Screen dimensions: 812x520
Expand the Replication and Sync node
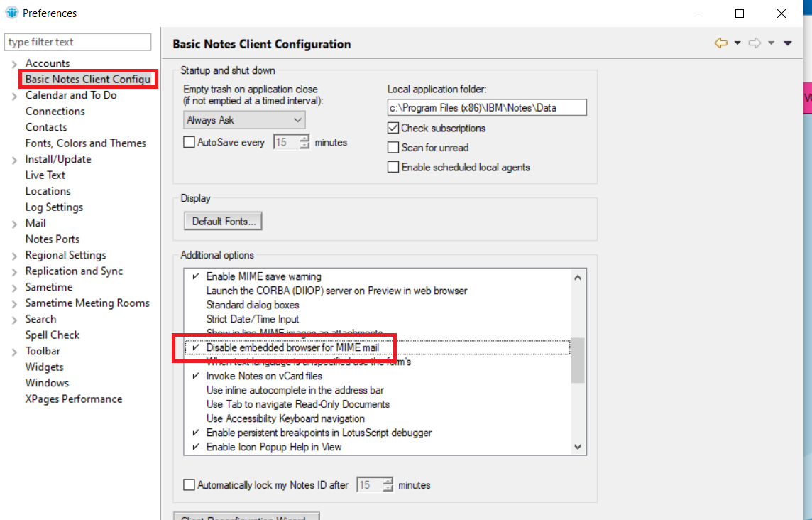[14, 272]
